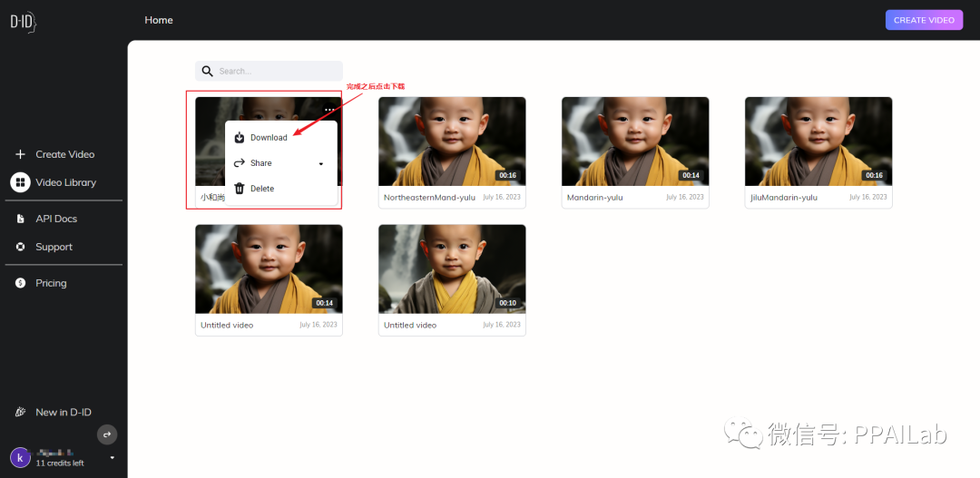The image size is (980, 478).
Task: Open the JiluMandarin-yulu video thumbnail
Action: click(x=818, y=141)
